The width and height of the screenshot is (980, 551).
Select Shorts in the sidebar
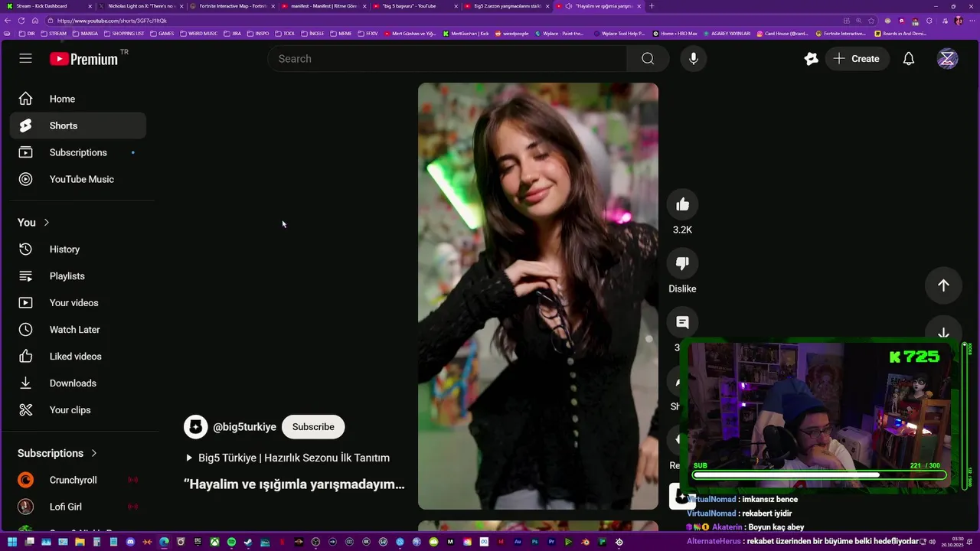78,126
